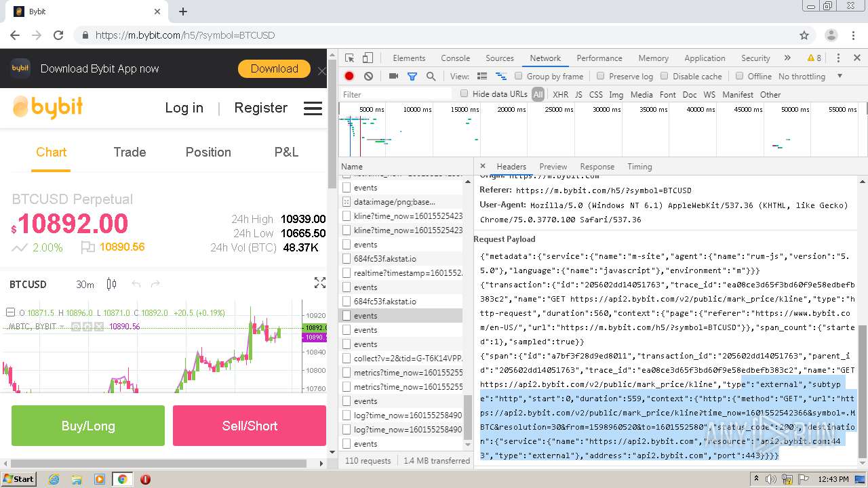This screenshot has width=868, height=488.
Task: Toggle capture screenshots camera icon
Action: point(393,77)
